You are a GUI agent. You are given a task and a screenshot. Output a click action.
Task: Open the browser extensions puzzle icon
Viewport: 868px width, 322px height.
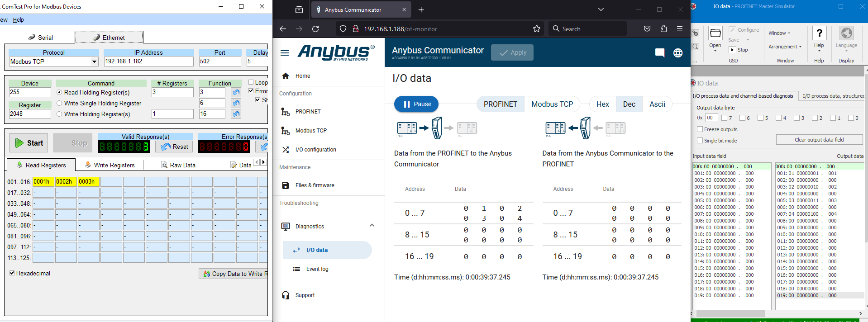point(663,29)
